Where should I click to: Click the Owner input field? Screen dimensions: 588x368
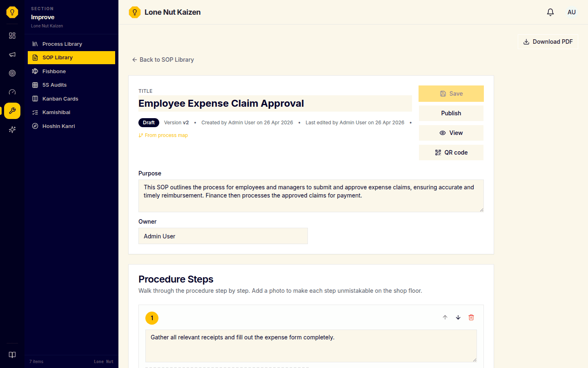223,236
